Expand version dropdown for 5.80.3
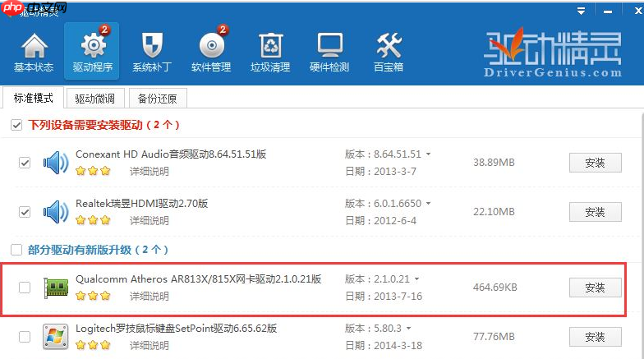This screenshot has height=359, width=644. click(x=409, y=329)
